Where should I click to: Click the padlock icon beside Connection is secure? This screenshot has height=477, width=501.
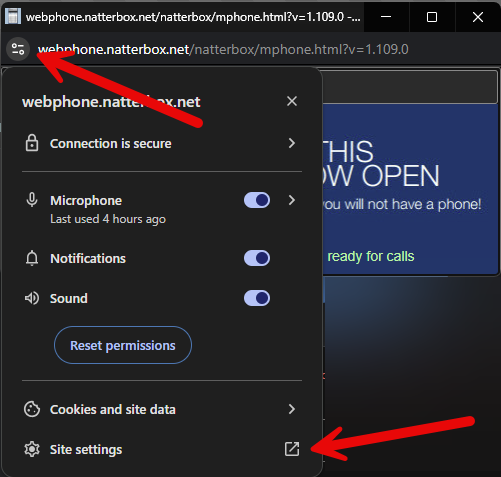[x=32, y=143]
